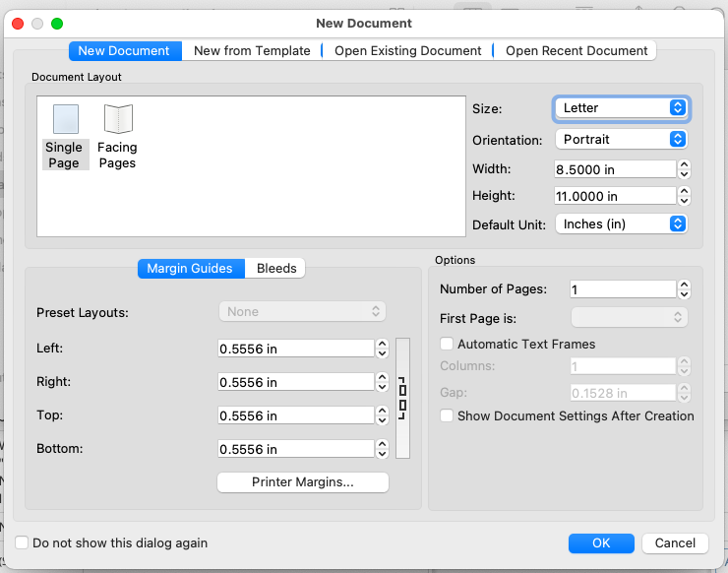Image resolution: width=728 pixels, height=573 pixels.
Task: Check Do not show this dialog again
Action: click(22, 542)
